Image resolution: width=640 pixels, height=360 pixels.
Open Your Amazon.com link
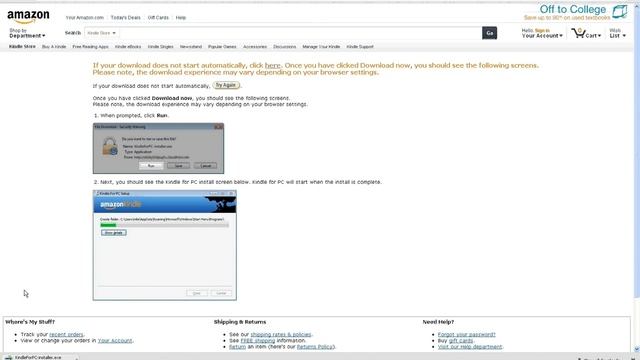click(x=85, y=18)
